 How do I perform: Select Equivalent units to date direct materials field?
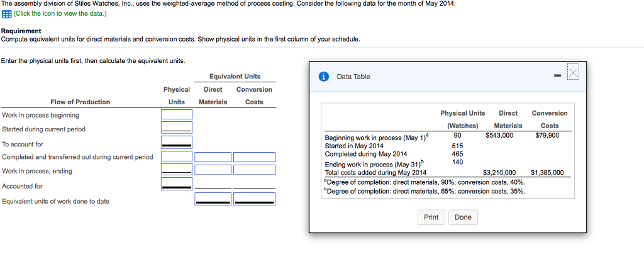(213, 199)
